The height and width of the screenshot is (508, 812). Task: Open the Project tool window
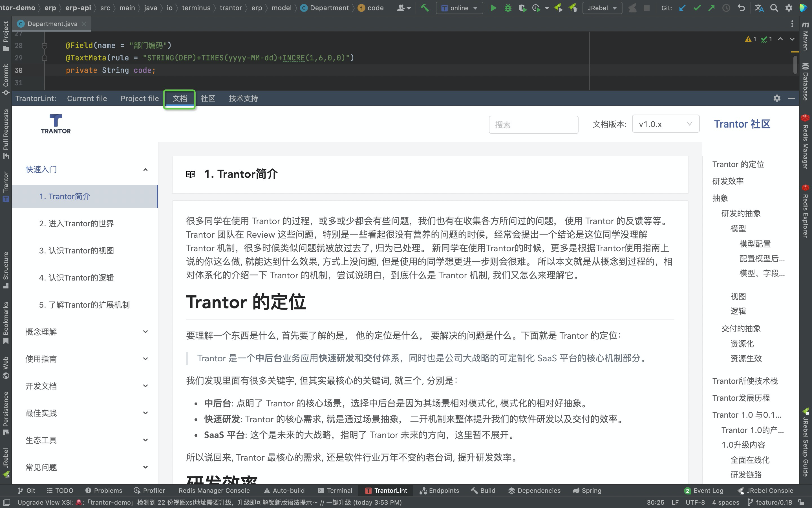point(6,36)
